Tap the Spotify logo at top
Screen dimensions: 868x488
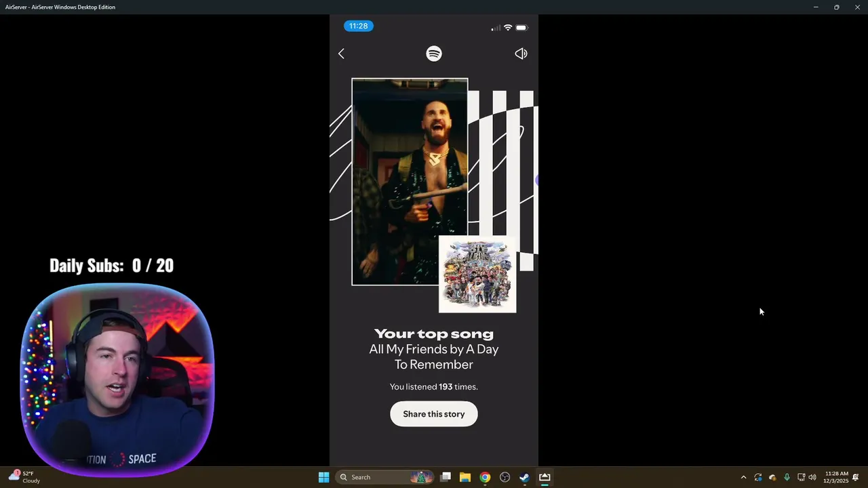click(434, 54)
